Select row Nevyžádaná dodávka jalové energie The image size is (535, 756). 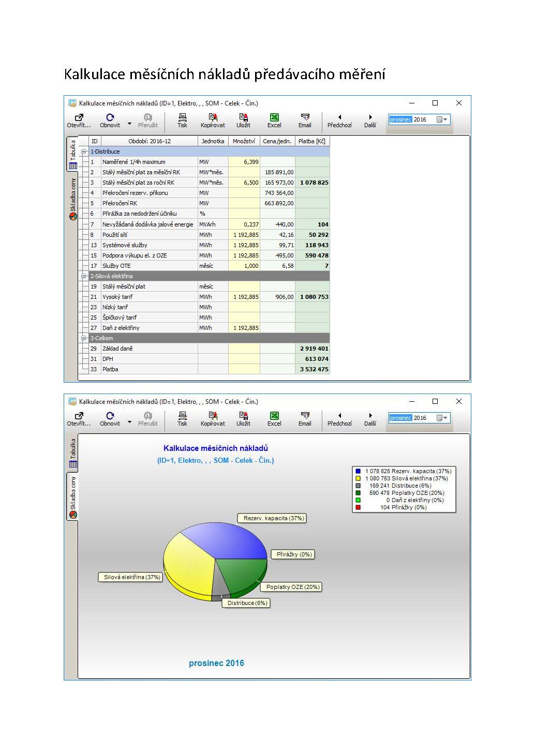pos(209,224)
